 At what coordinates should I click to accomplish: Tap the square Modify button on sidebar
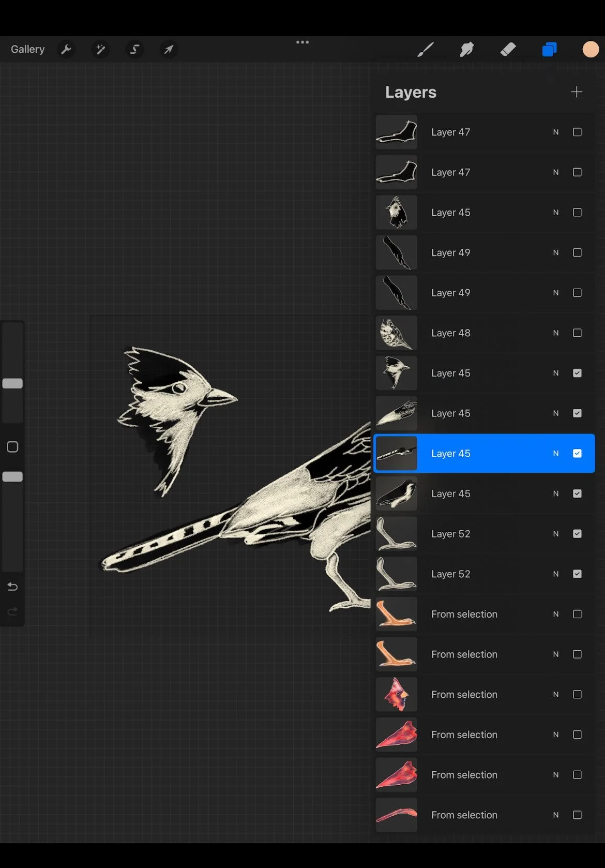tap(12, 447)
